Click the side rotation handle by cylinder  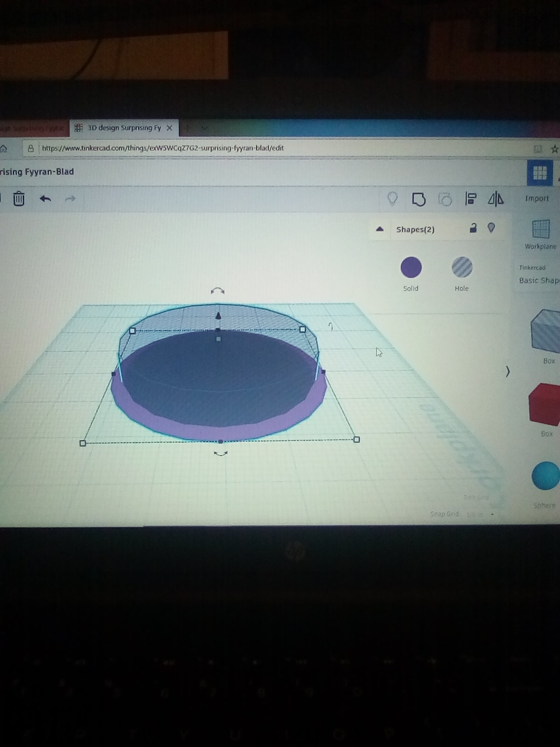coord(331,326)
